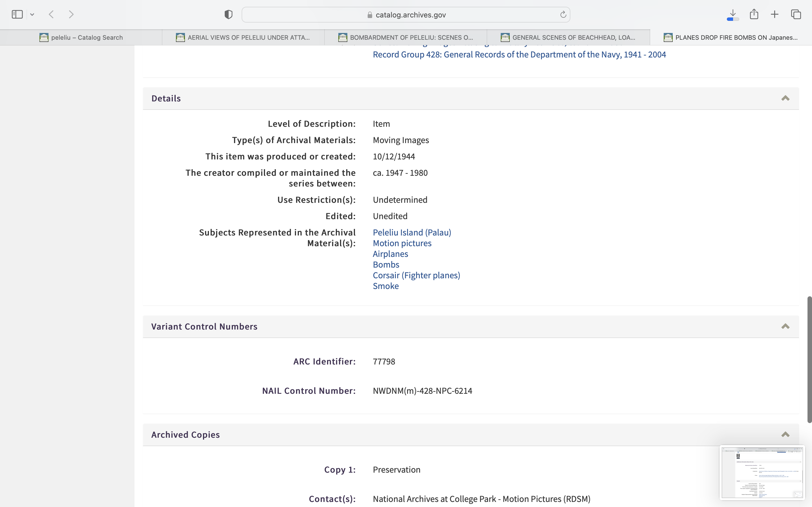812x507 pixels.
Task: Show the downloads list
Action: coord(732,14)
